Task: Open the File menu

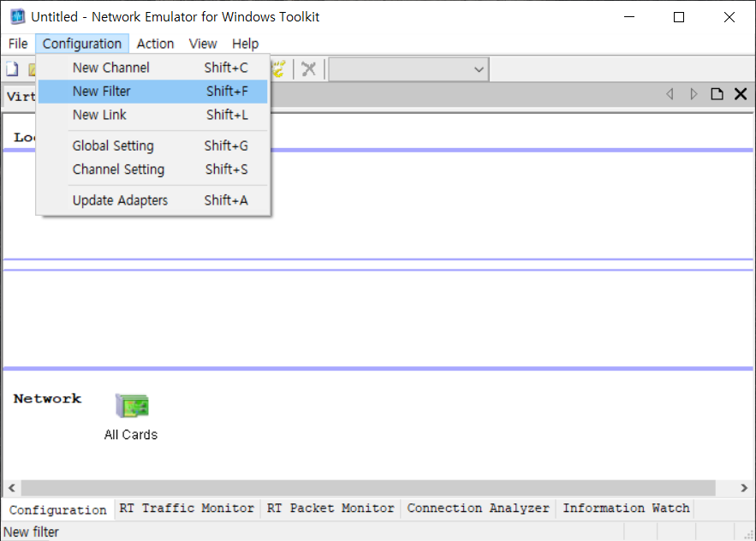Action: point(18,44)
